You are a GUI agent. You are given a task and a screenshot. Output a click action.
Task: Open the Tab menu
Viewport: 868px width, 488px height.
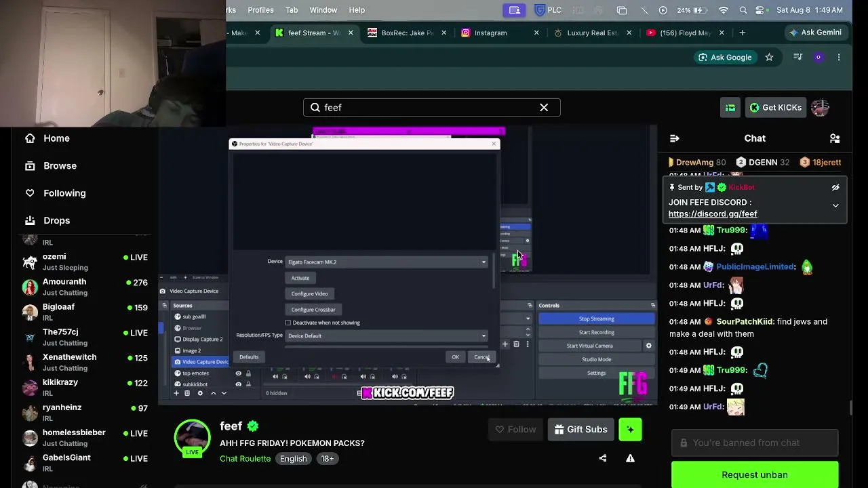click(292, 10)
